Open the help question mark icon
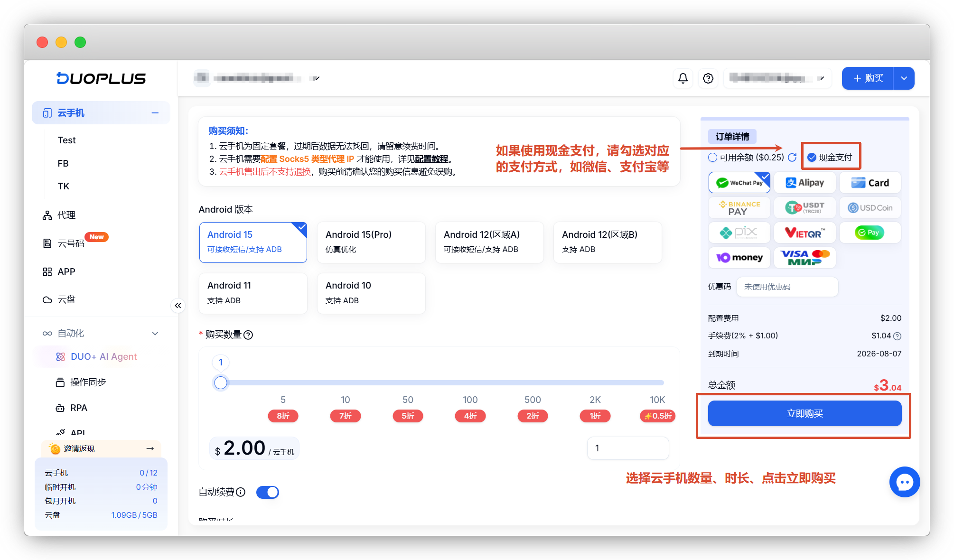Image resolution: width=954 pixels, height=560 pixels. click(x=708, y=78)
